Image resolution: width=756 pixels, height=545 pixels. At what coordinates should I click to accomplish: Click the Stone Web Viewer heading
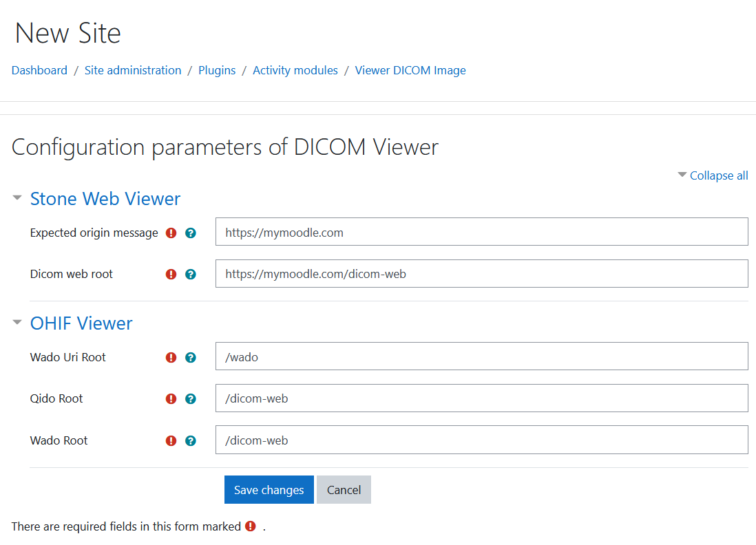tap(105, 198)
